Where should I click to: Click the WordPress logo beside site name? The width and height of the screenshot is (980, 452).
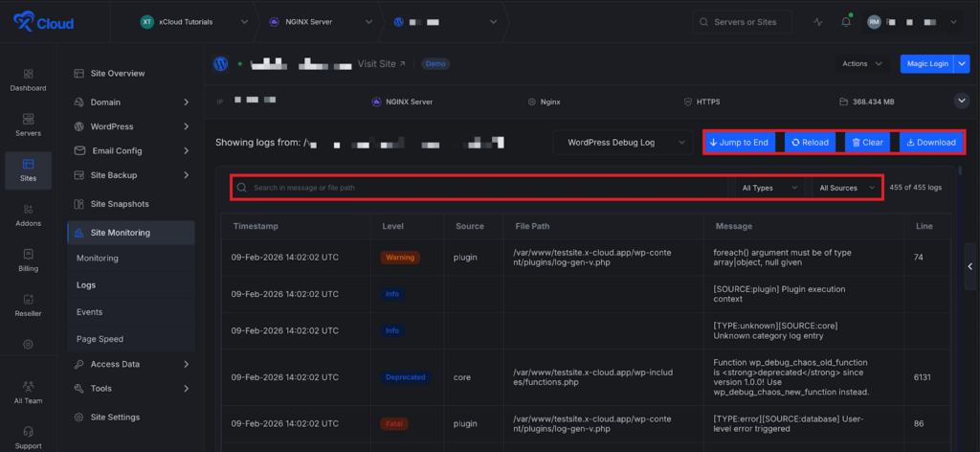pyautogui.click(x=220, y=64)
